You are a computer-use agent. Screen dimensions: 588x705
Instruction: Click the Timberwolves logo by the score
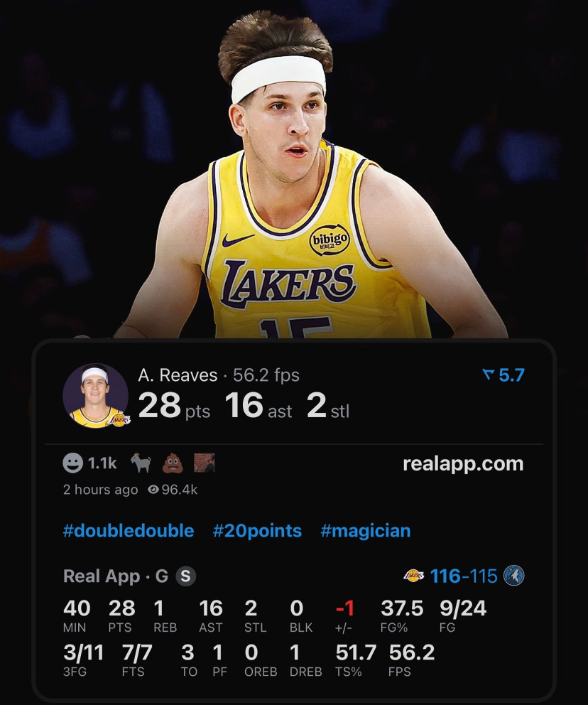pos(514,576)
